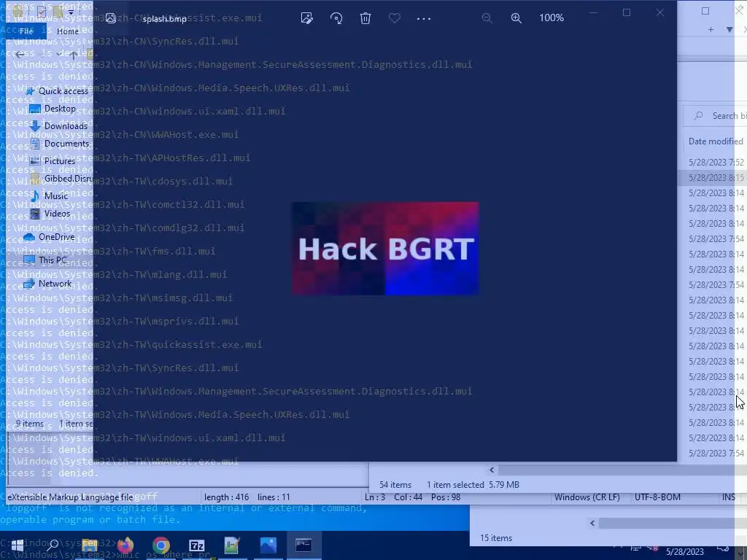The height and width of the screenshot is (560, 747).
Task: Rotate the splash.bmp image
Action: coord(336,18)
